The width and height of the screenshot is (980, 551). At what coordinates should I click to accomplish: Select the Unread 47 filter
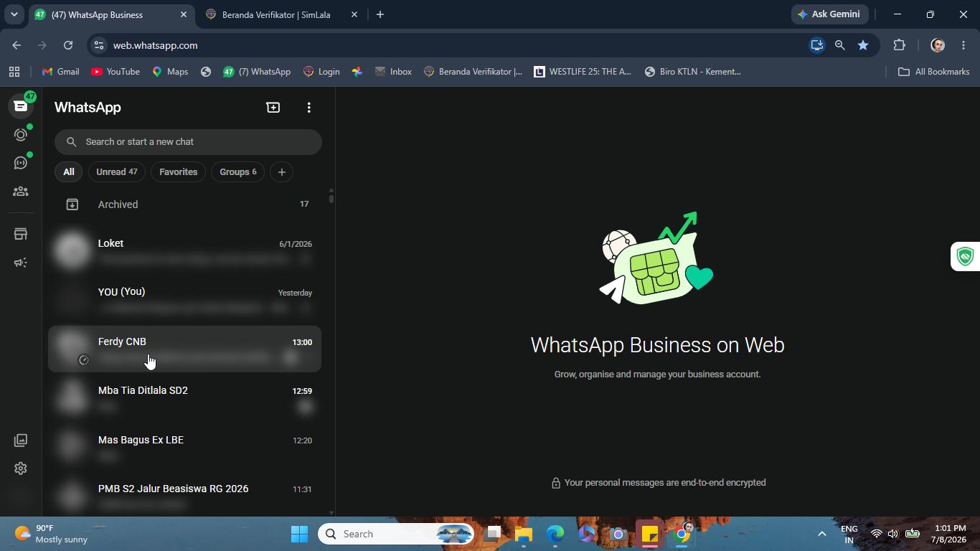(x=117, y=172)
